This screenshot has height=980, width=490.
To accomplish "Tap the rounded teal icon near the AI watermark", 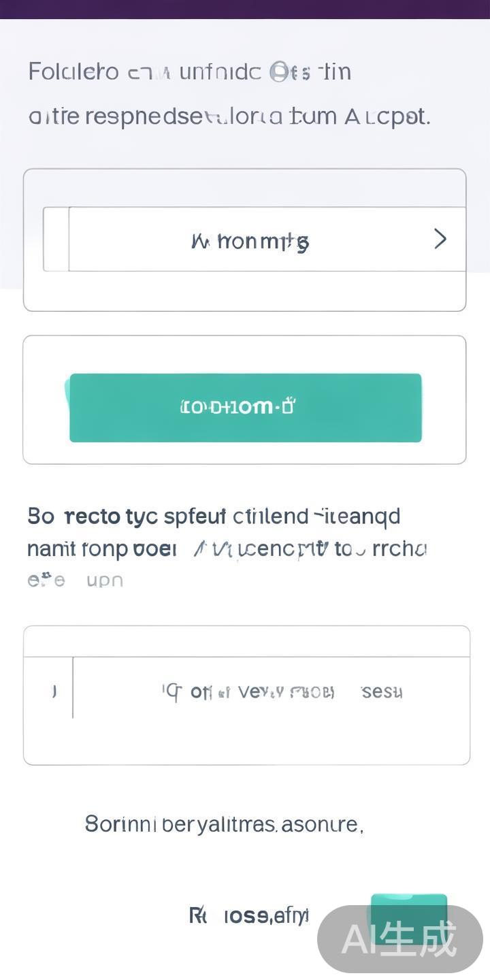I will [x=408, y=911].
